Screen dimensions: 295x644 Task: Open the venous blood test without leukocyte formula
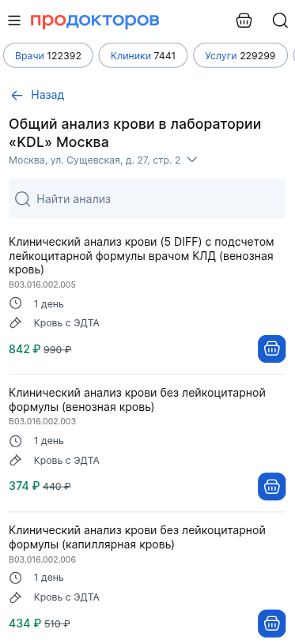click(x=138, y=400)
